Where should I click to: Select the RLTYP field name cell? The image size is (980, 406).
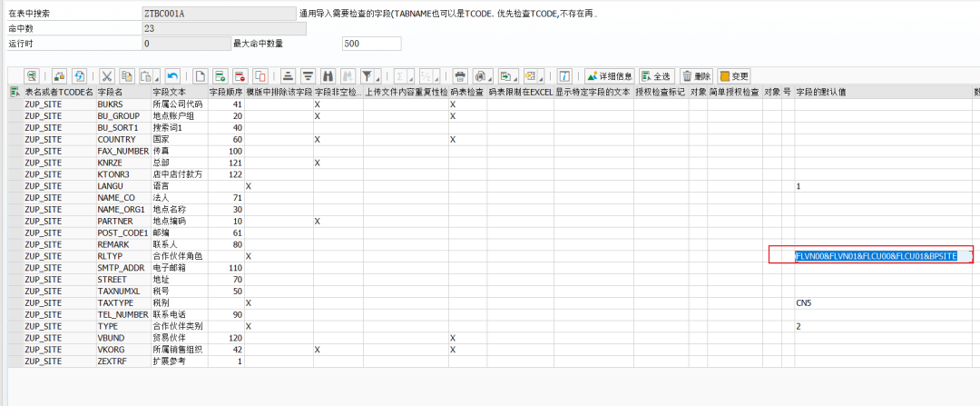pos(123,256)
